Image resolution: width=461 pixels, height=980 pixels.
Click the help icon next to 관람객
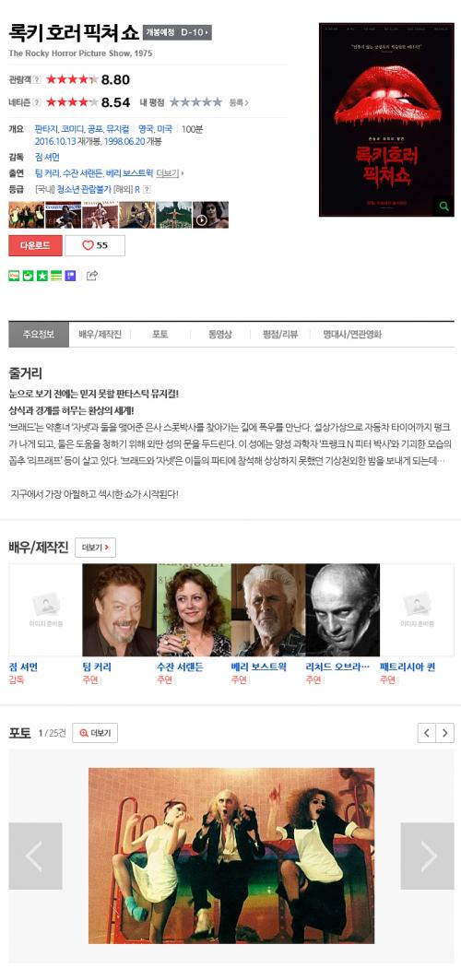pyautogui.click(x=37, y=79)
